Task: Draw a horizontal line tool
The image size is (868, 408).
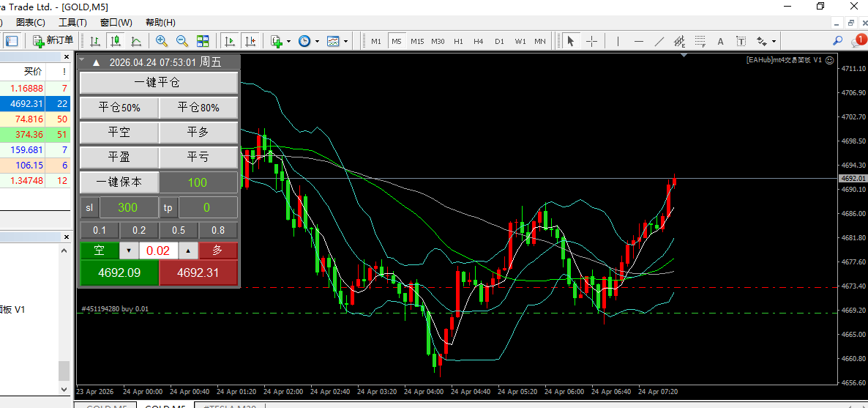Action: pos(639,41)
